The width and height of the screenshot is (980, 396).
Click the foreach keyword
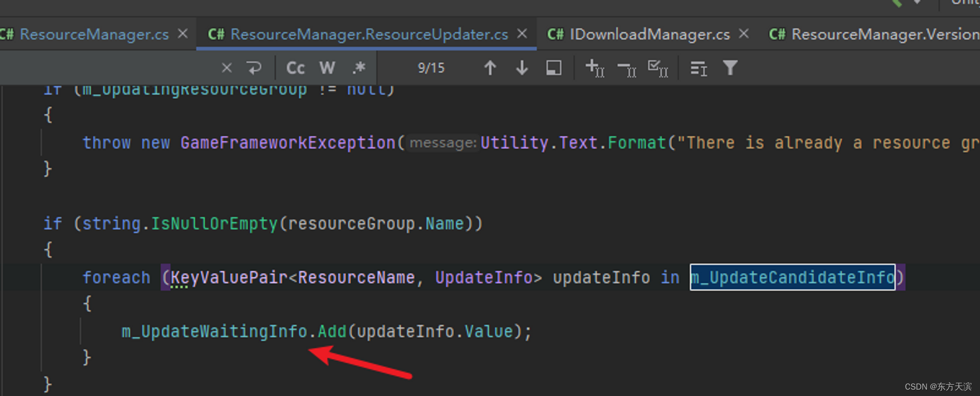coord(116,277)
